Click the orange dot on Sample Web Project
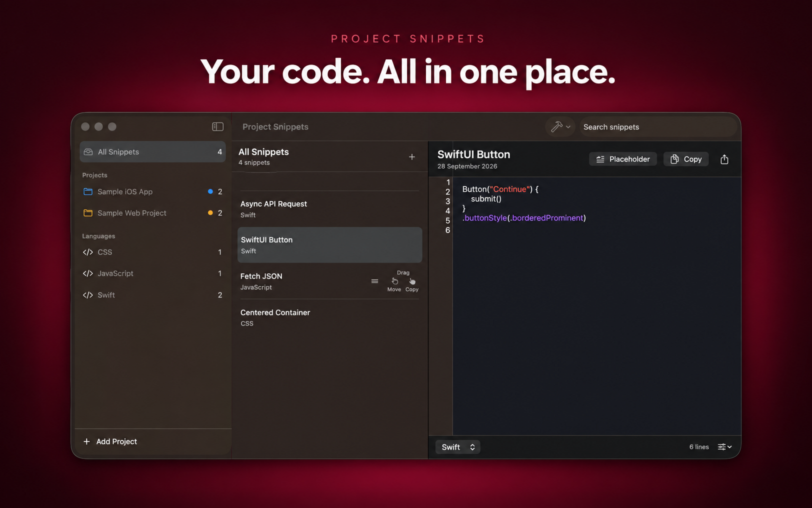The height and width of the screenshot is (508, 812). 210,213
